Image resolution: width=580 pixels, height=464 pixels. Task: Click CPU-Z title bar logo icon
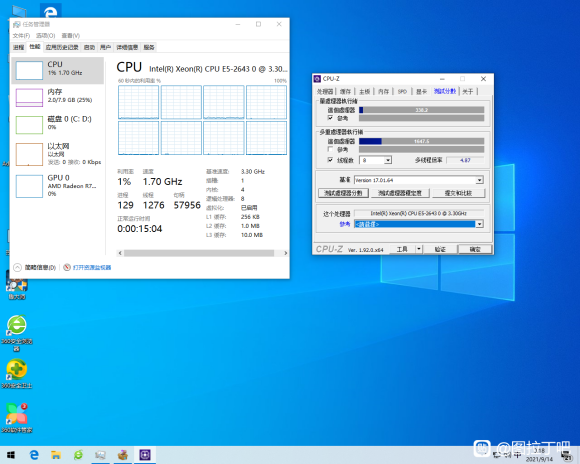coord(317,79)
